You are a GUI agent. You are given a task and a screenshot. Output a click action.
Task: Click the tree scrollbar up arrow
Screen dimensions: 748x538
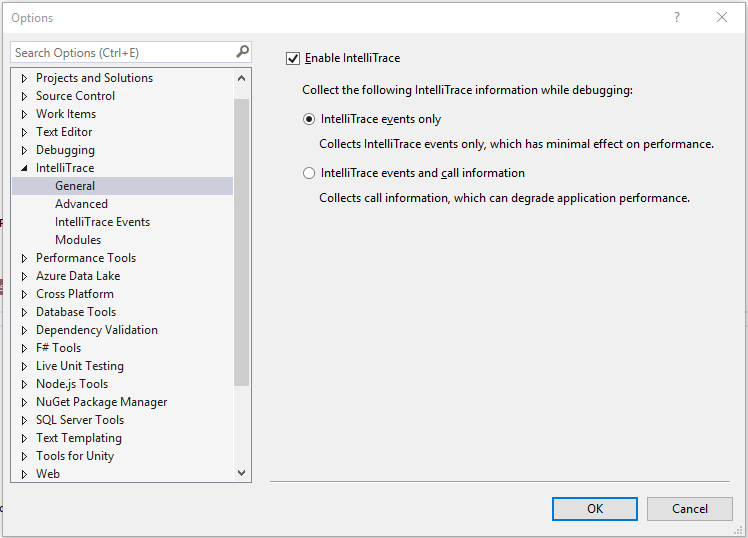241,78
